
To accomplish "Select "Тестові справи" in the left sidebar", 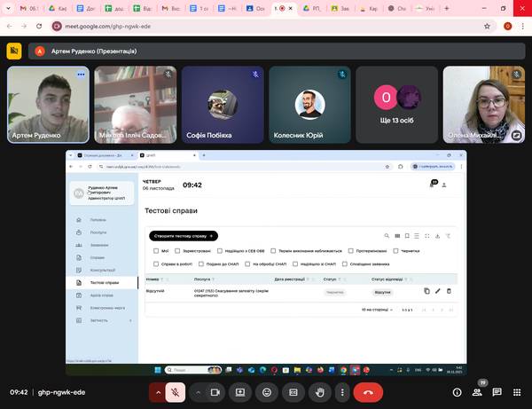I will point(103,282).
